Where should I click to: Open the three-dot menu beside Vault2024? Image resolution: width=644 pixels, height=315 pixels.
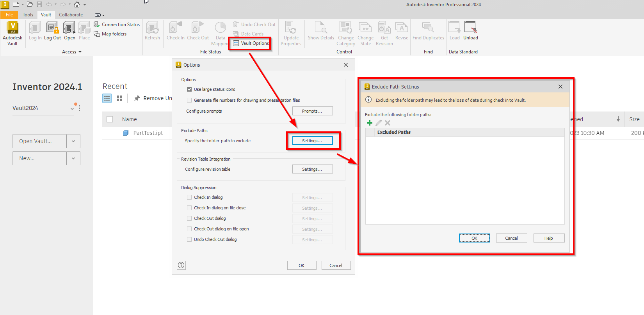pyautogui.click(x=79, y=108)
